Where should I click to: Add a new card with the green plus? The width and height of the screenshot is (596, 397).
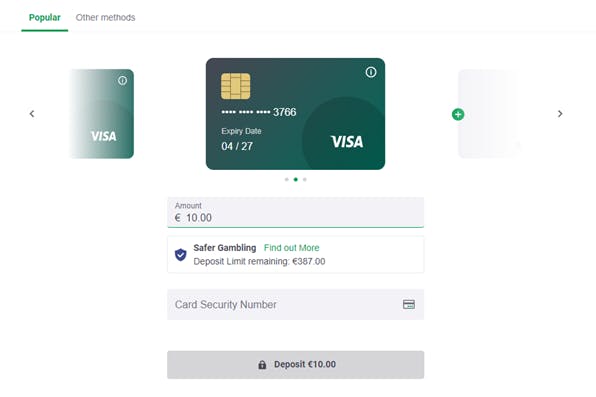[x=458, y=114]
